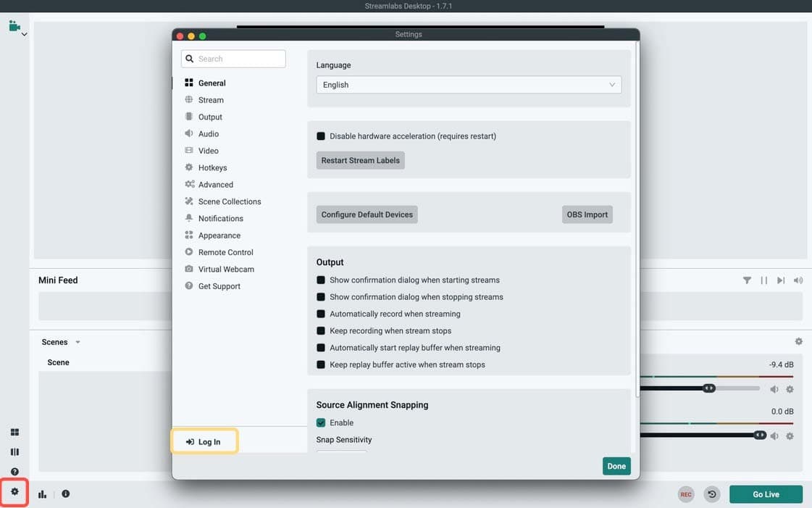The width and height of the screenshot is (812, 508).
Task: Click inside the settings Search field
Action: [233, 58]
